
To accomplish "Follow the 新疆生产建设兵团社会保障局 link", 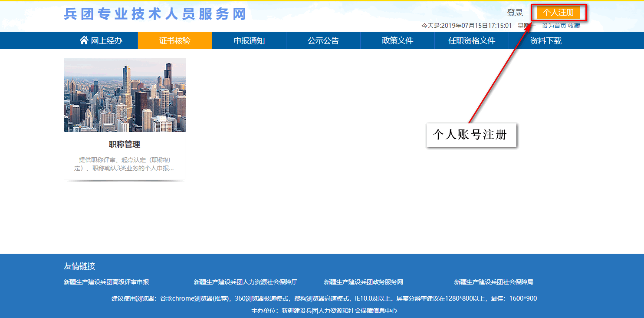I will pyautogui.click(x=493, y=282).
